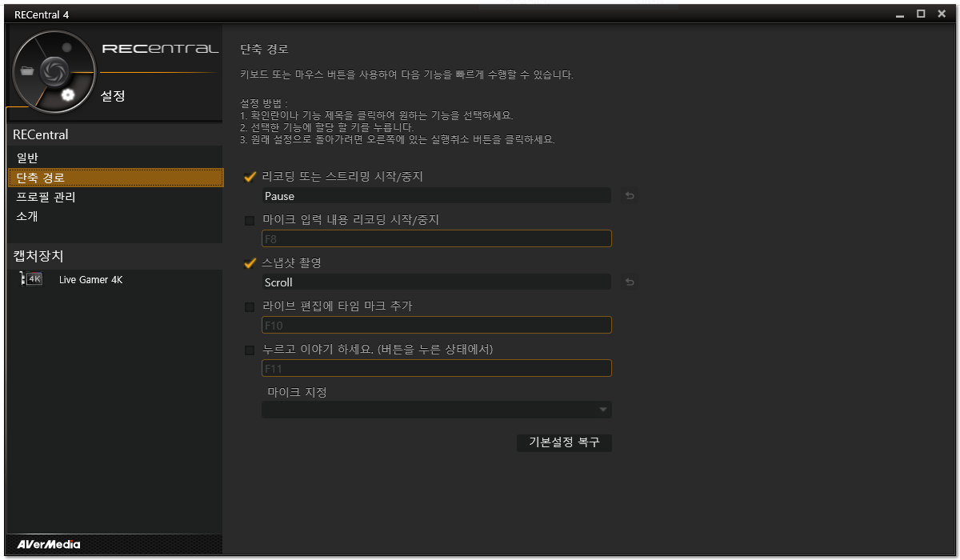This screenshot has width=960, height=560.
Task: Click the F11 hotkey field
Action: click(437, 368)
